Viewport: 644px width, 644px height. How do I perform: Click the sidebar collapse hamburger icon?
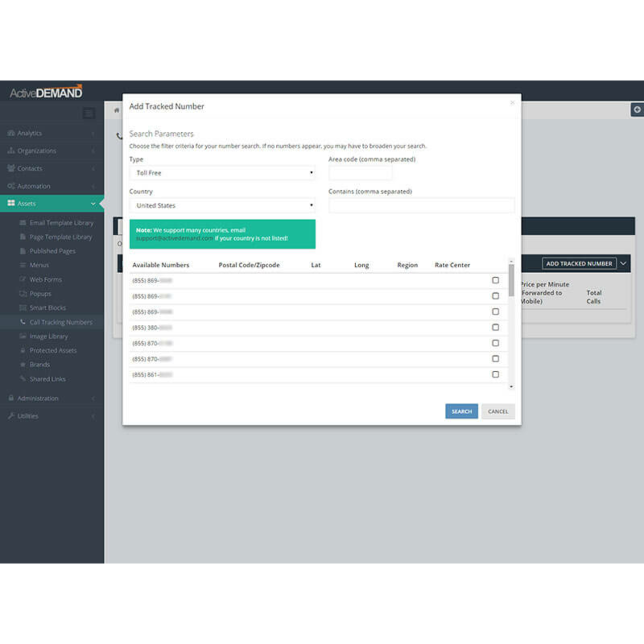tap(89, 113)
